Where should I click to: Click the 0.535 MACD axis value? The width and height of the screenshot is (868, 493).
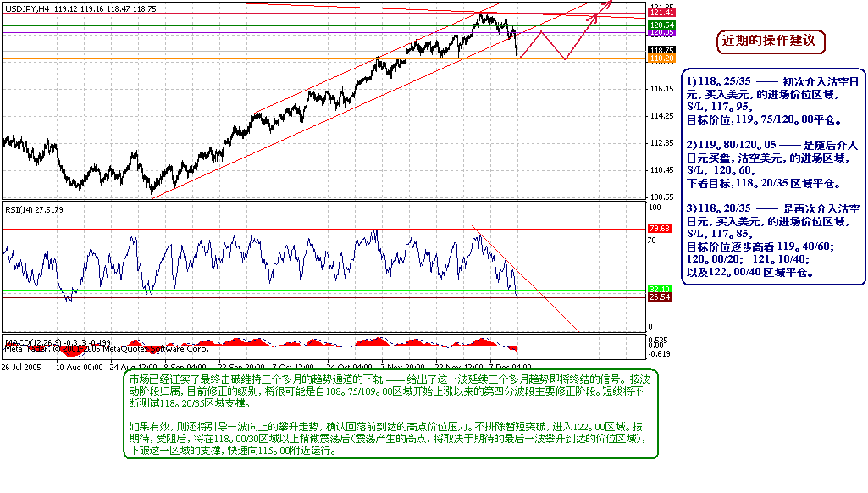point(658,340)
